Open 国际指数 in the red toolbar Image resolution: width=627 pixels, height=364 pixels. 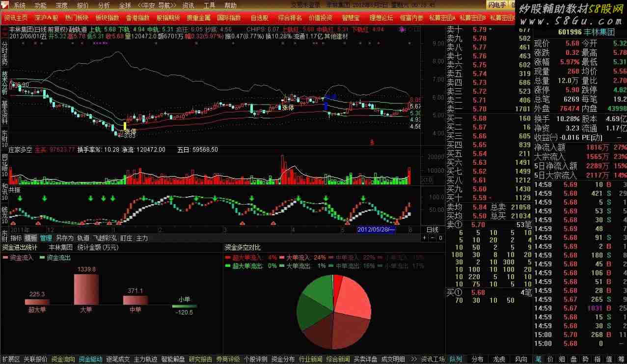(229, 18)
